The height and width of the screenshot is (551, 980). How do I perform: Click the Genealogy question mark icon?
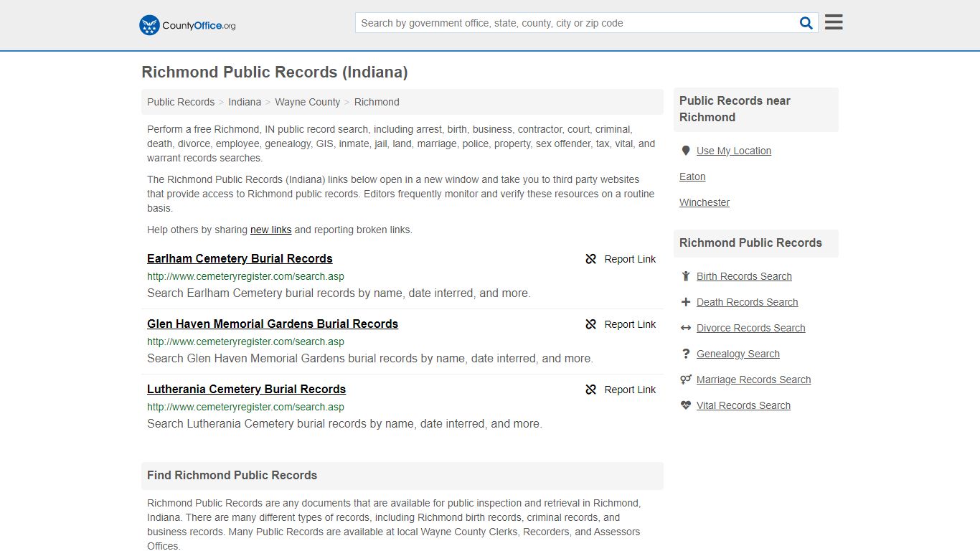point(686,354)
